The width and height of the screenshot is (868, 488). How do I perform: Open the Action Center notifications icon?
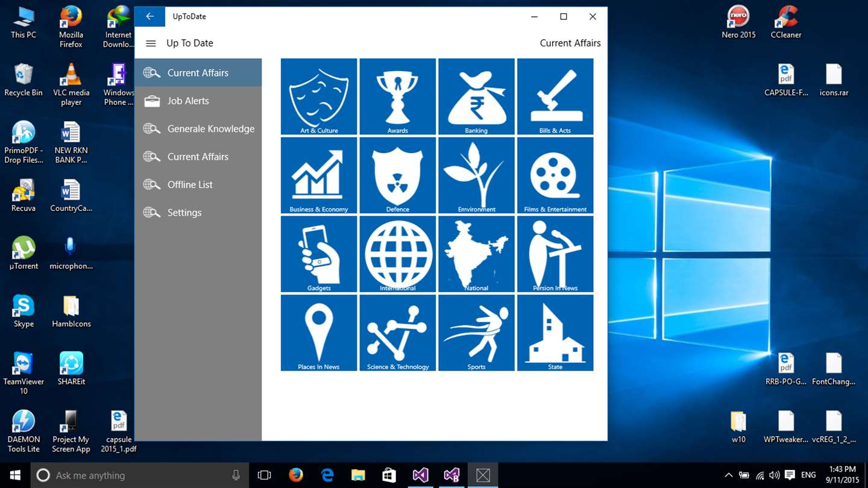coord(790,475)
